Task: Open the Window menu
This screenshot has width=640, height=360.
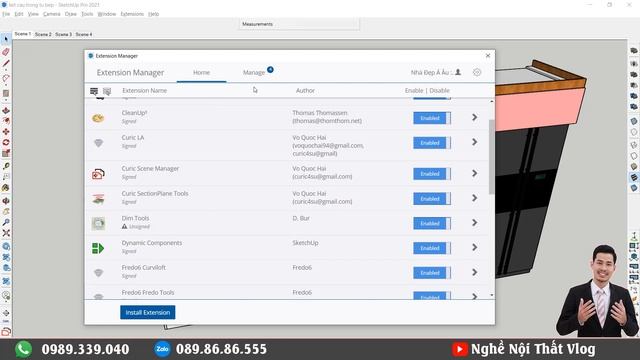Action: pyautogui.click(x=107, y=14)
